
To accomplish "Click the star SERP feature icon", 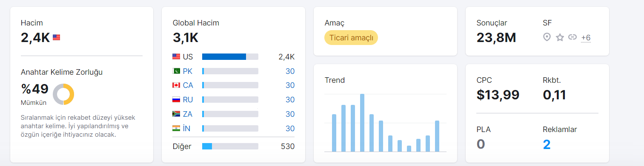I will [560, 37].
